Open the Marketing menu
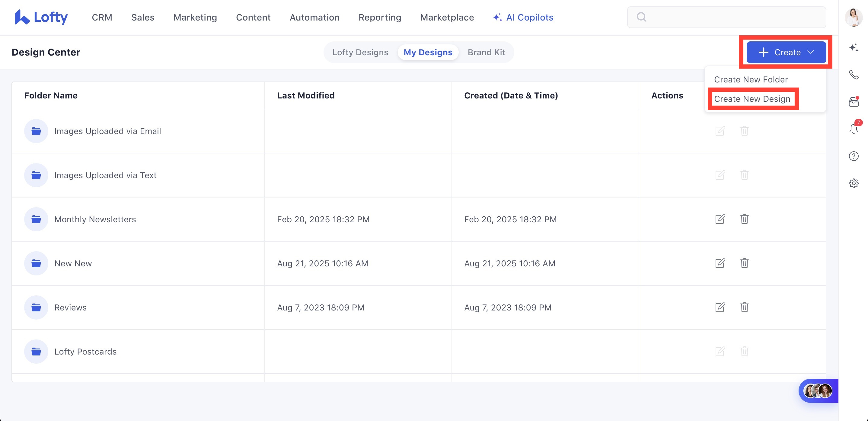Image resolution: width=868 pixels, height=421 pixels. point(195,17)
